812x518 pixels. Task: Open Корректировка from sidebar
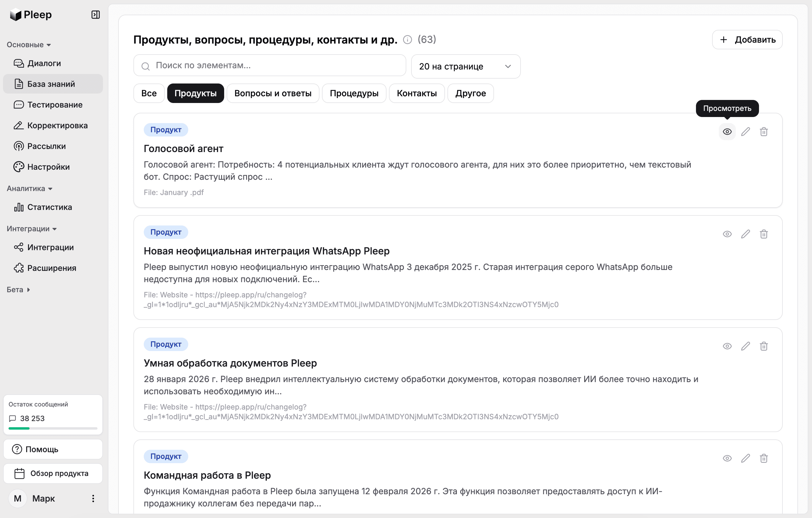point(57,125)
